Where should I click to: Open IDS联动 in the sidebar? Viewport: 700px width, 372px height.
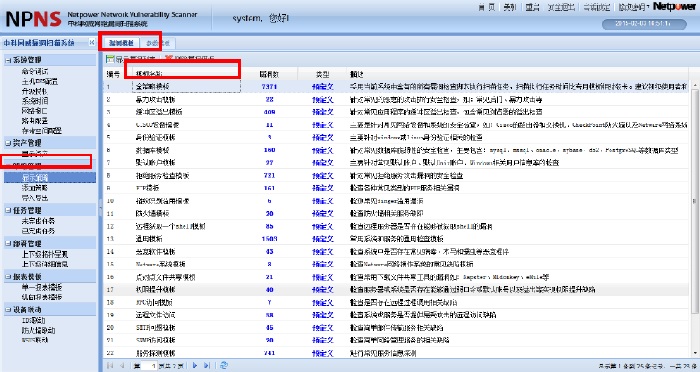(x=33, y=320)
